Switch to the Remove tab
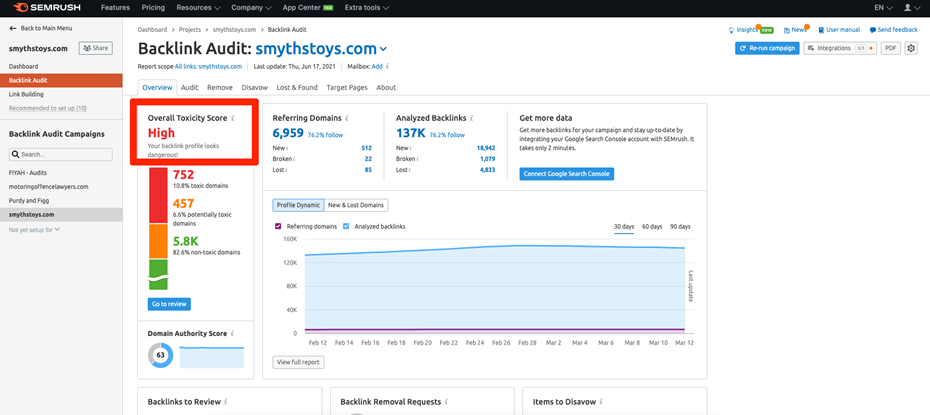930x415 pixels. tap(219, 87)
